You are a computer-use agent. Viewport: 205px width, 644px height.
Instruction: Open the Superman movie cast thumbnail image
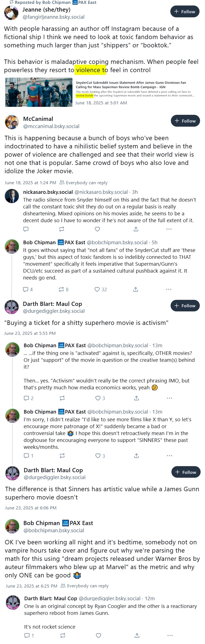pyautogui.click(x=39, y=92)
